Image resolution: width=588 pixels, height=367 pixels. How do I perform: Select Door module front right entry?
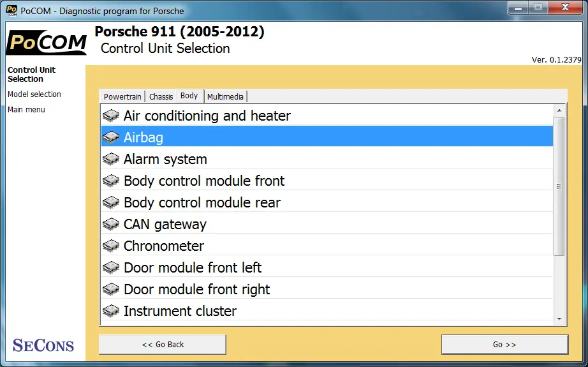pyautogui.click(x=327, y=289)
